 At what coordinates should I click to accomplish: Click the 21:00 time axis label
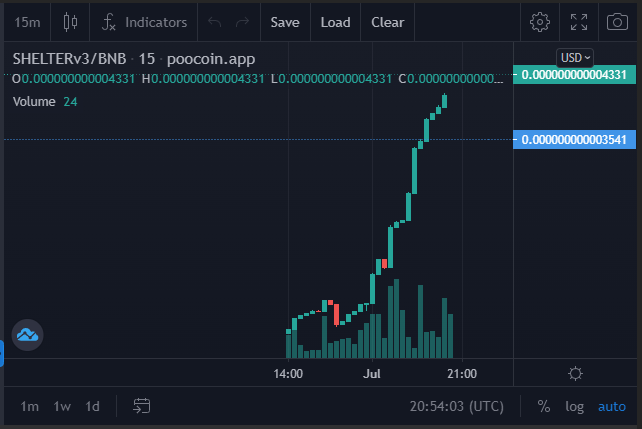coord(462,374)
